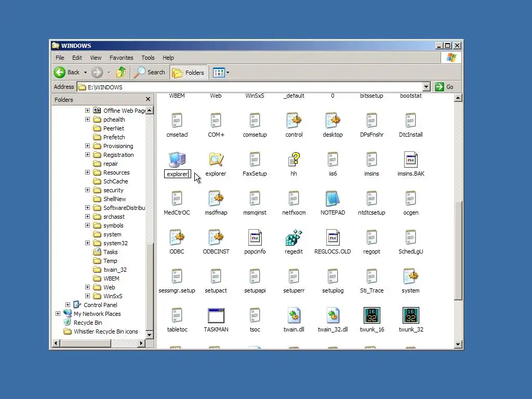Expand the WinSxS folder node
This screenshot has height=399, width=532.
(87, 296)
